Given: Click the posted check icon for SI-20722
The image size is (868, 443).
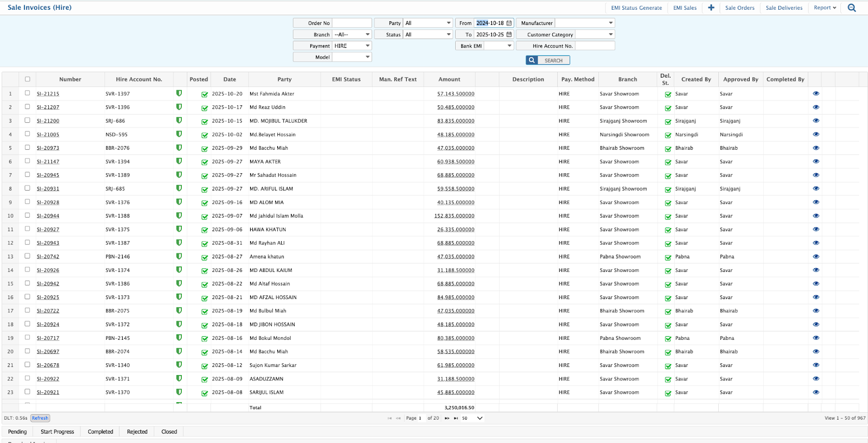Looking at the screenshot, I should [x=205, y=312].
